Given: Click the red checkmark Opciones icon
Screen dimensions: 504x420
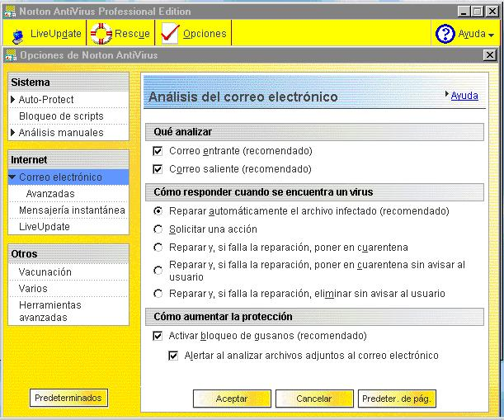Looking at the screenshot, I should coord(170,33).
